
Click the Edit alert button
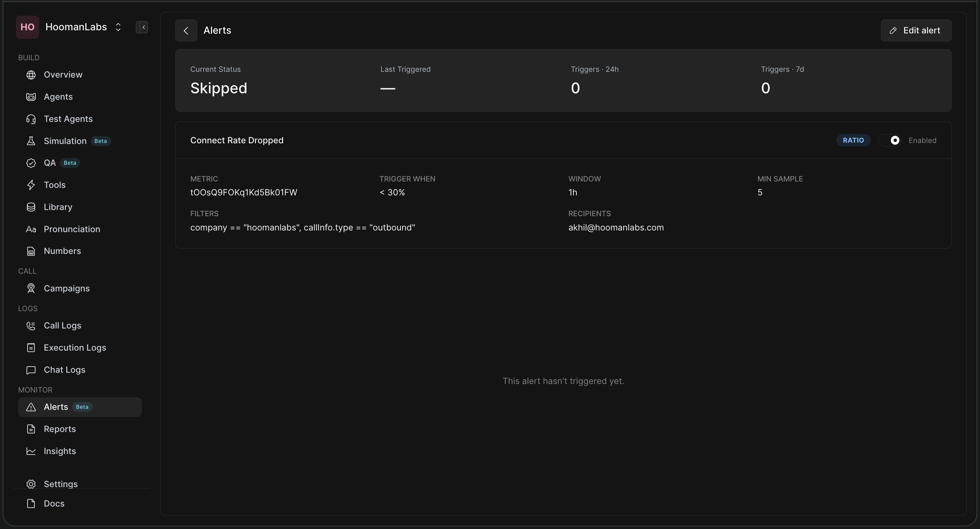[916, 30]
